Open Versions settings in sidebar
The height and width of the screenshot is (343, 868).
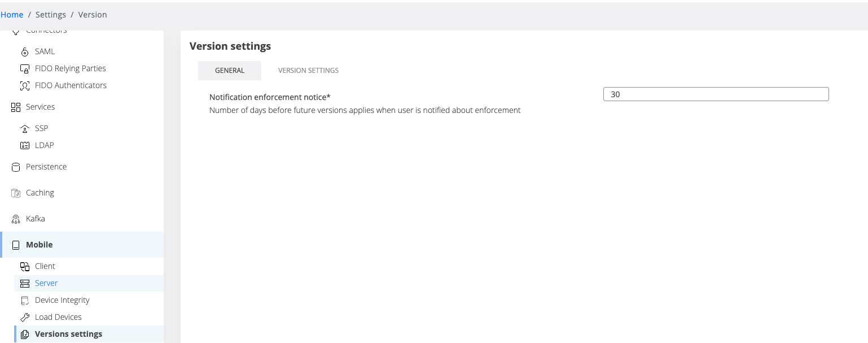point(68,334)
